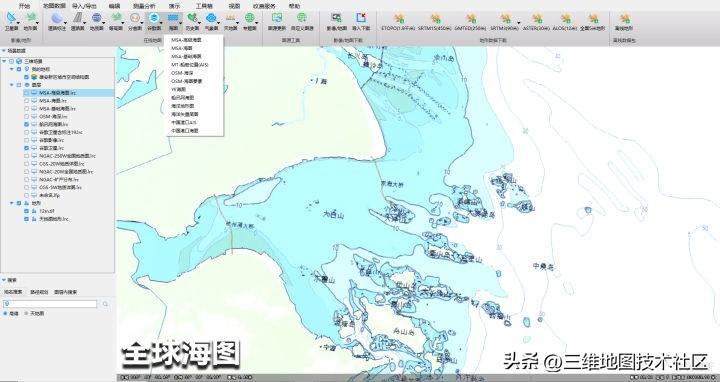The height and width of the screenshot is (382, 720).
Task: Click the nationwide 5m terrain download icon
Action: [x=594, y=18]
